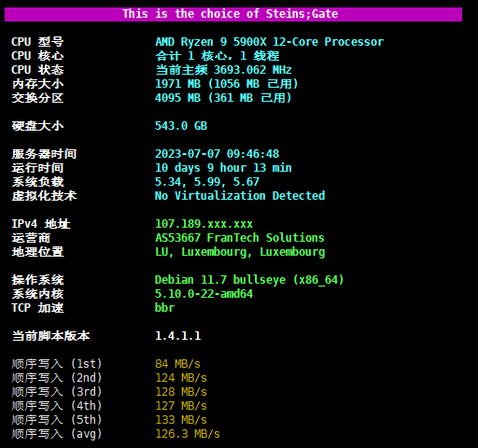Click server time 2023-07-07 09:46:48
478x448 pixels.
pyautogui.click(x=217, y=154)
